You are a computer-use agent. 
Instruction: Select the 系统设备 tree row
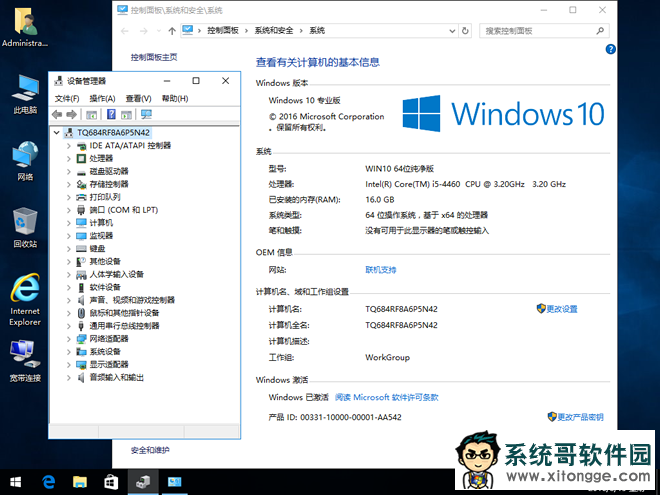[105, 352]
